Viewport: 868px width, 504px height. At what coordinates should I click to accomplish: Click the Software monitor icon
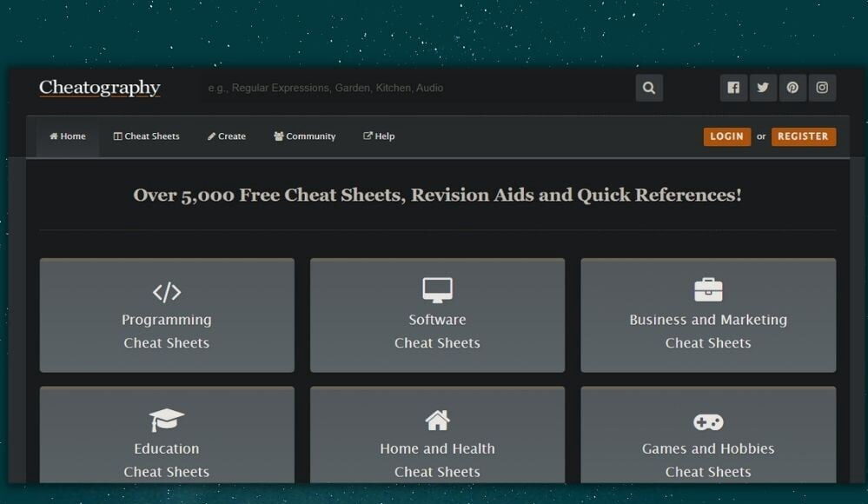point(437,289)
